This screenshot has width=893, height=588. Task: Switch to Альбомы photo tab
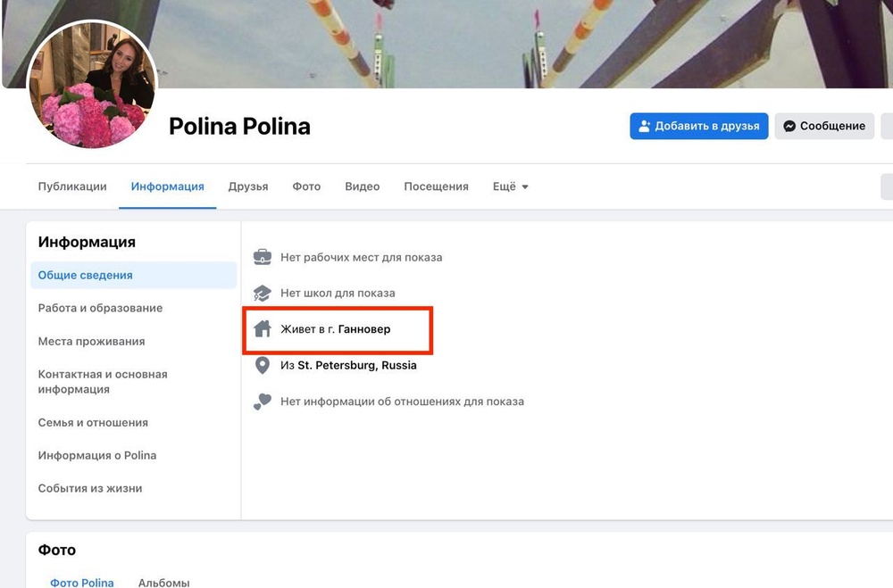(163, 582)
